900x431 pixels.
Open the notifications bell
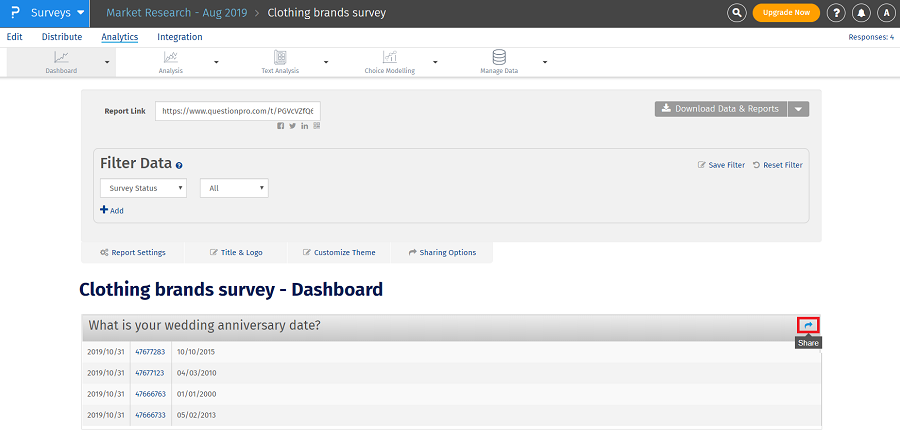click(861, 13)
